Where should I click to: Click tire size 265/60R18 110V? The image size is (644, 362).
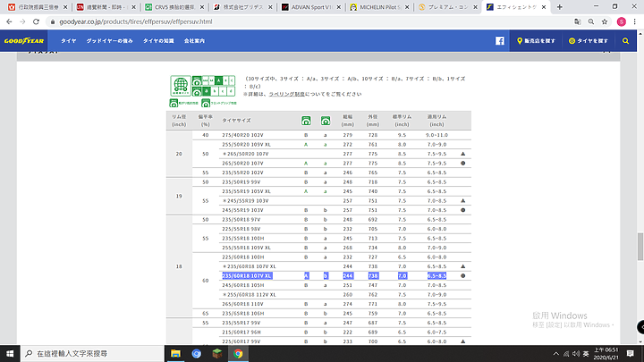(x=242, y=304)
